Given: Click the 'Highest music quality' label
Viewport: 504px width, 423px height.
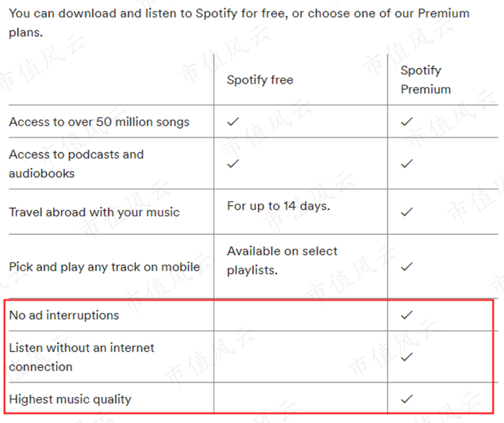Looking at the screenshot, I should [x=70, y=399].
